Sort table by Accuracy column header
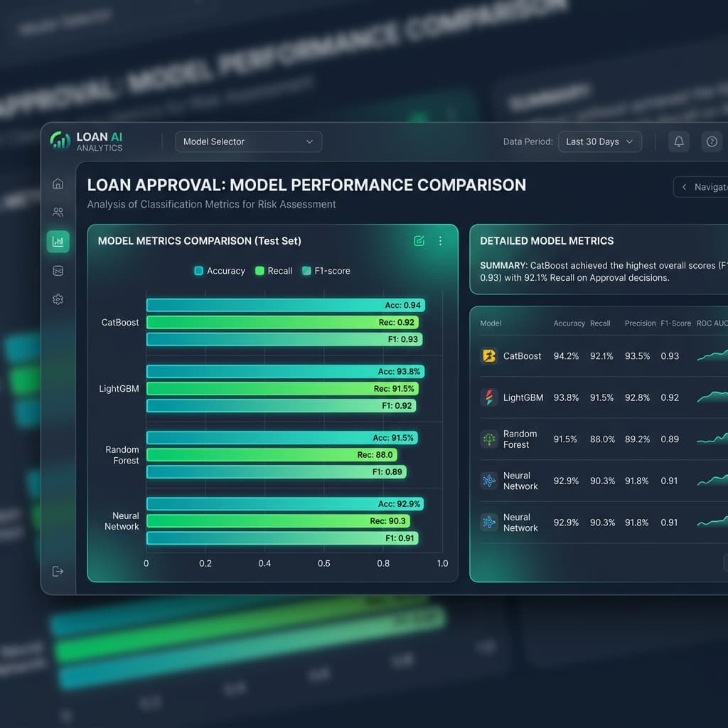Image resolution: width=728 pixels, height=728 pixels. [569, 323]
